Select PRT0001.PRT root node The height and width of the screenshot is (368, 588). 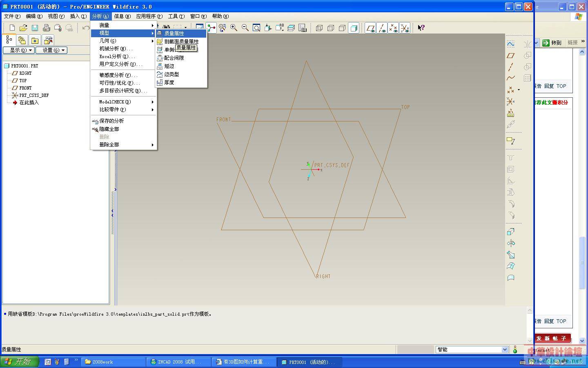[x=24, y=66]
